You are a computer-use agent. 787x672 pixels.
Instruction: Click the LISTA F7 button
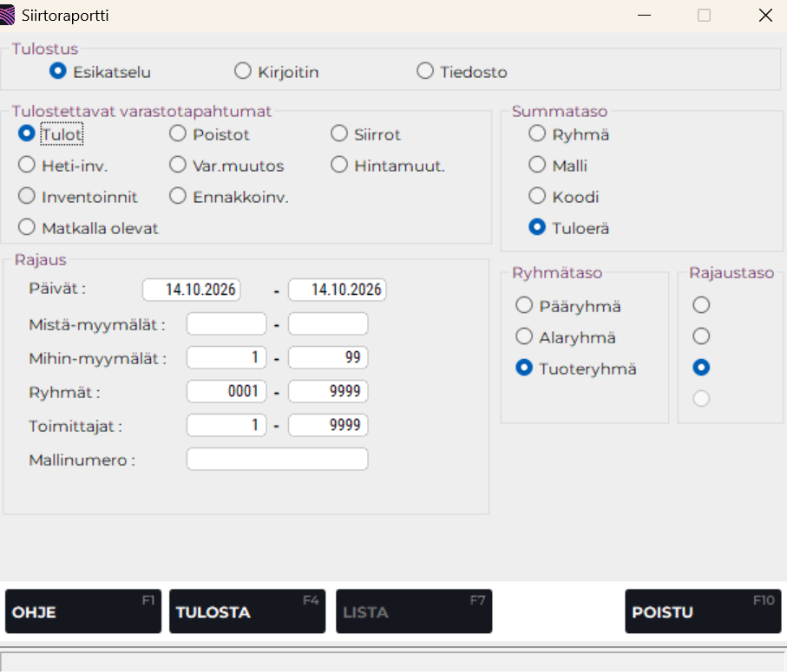point(414,611)
